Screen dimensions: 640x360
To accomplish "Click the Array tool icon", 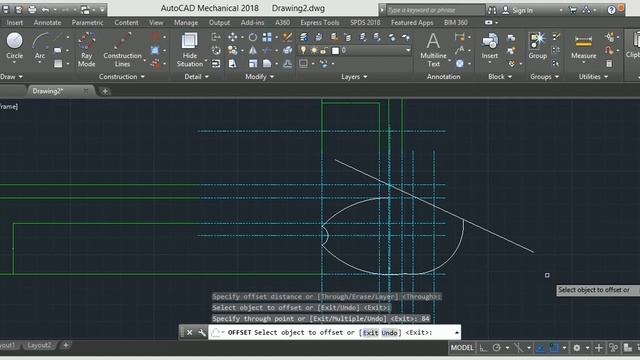I will (x=267, y=38).
